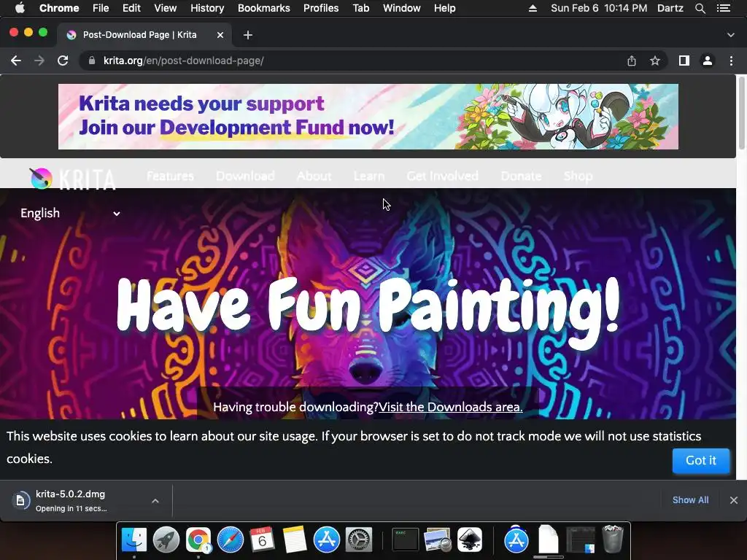This screenshot has height=560, width=747.
Task: Click Chrome icon in the dock
Action: pos(198,540)
